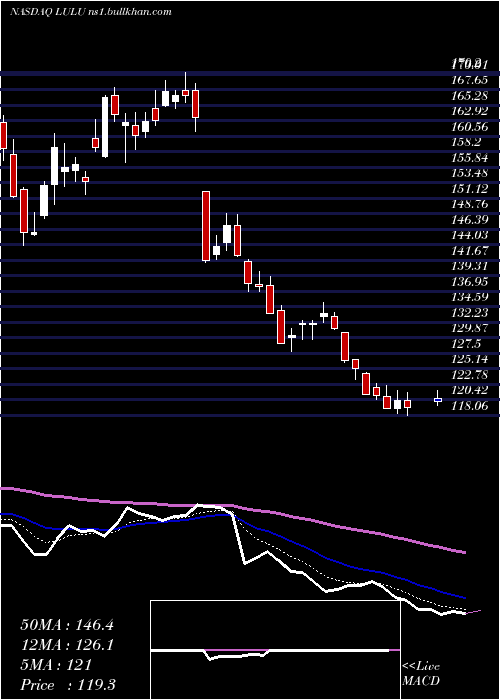This screenshot has height=700, width=500.
Task: Click the 134.59 price axis label
Action: pos(470,296)
